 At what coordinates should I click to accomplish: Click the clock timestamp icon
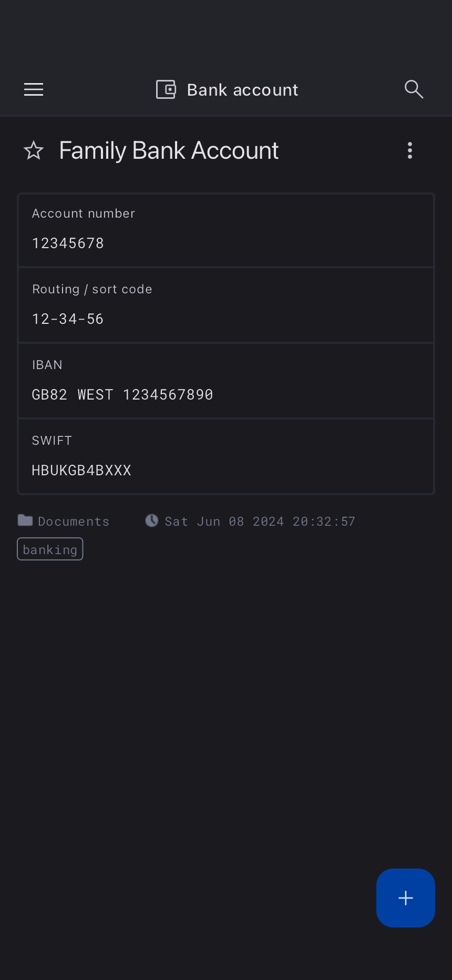point(152,520)
